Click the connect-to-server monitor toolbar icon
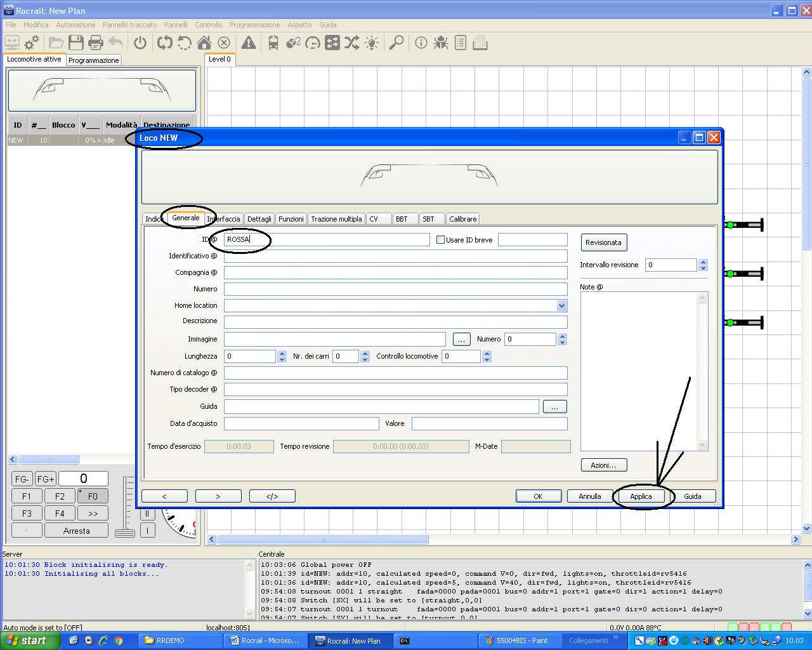The height and width of the screenshot is (650, 812). 12,43
